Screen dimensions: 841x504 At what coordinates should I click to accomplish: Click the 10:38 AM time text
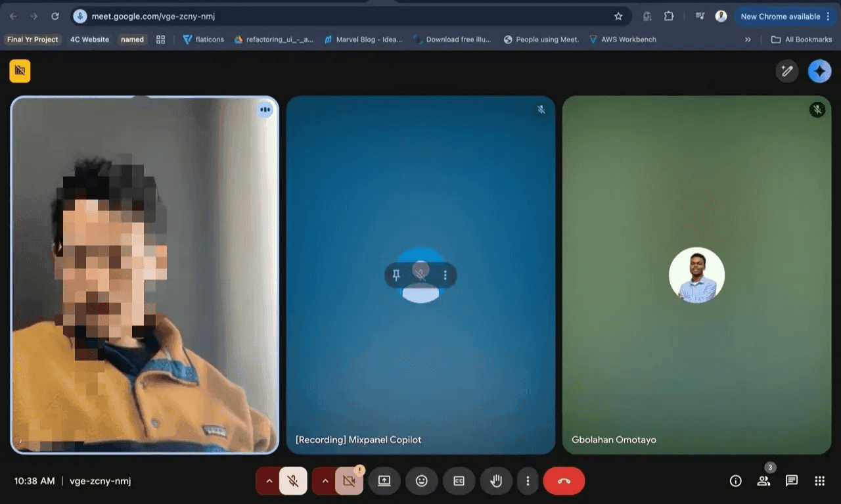35,481
